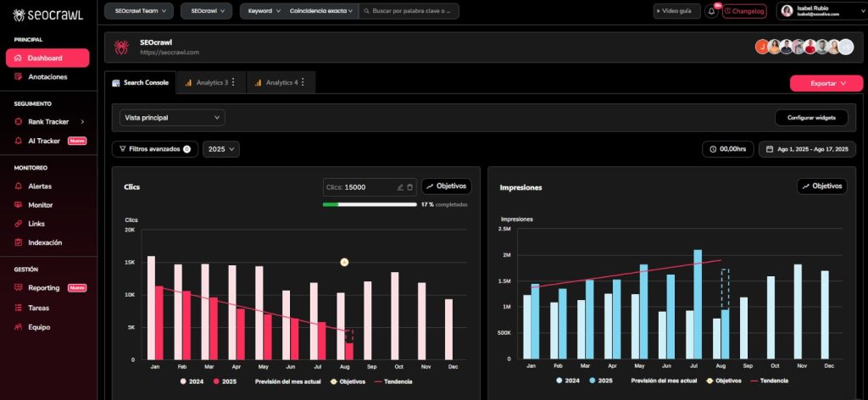The width and height of the screenshot is (868, 400).
Task: Click Configurar widgets button
Action: point(811,118)
